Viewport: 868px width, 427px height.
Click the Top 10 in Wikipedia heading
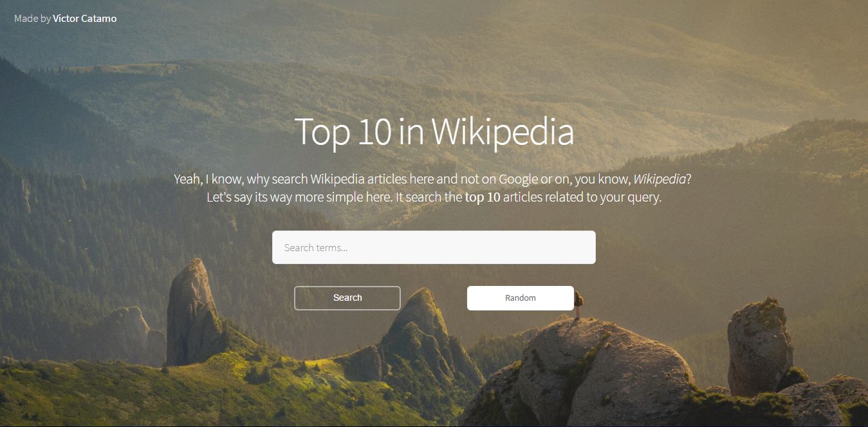point(434,131)
